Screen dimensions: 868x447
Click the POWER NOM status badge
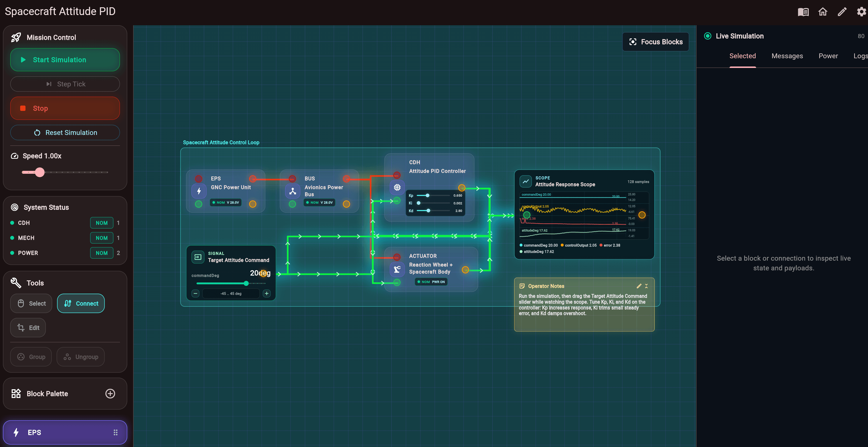tap(102, 253)
